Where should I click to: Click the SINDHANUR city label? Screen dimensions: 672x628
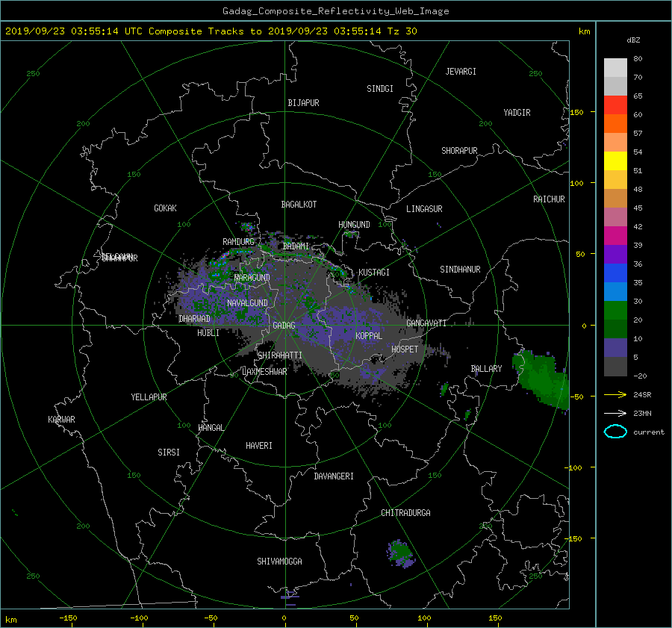[460, 270]
